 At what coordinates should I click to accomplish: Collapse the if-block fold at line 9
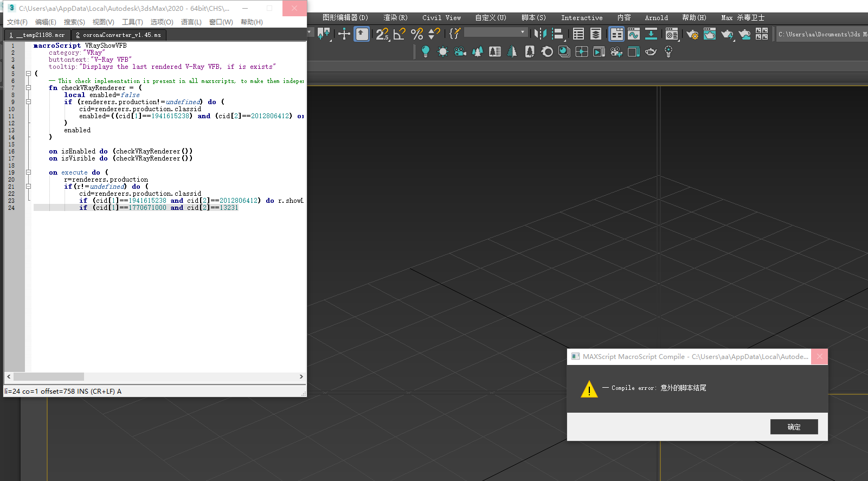pos(28,101)
